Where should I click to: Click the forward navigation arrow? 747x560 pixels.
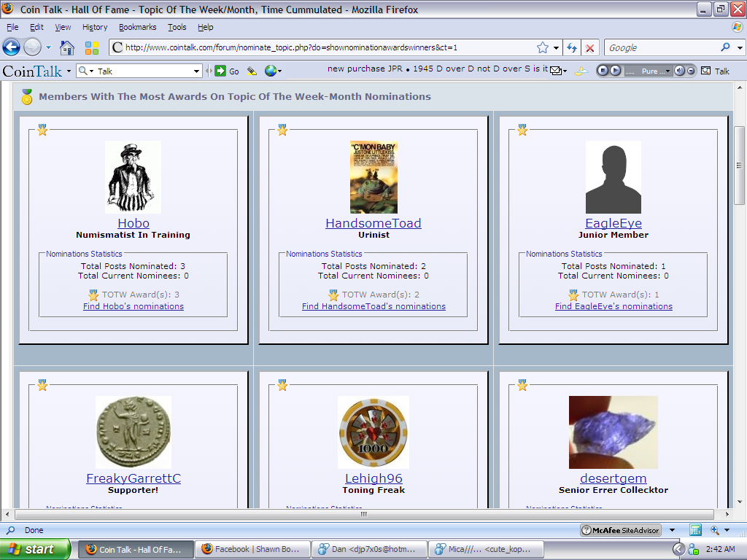[x=33, y=47]
